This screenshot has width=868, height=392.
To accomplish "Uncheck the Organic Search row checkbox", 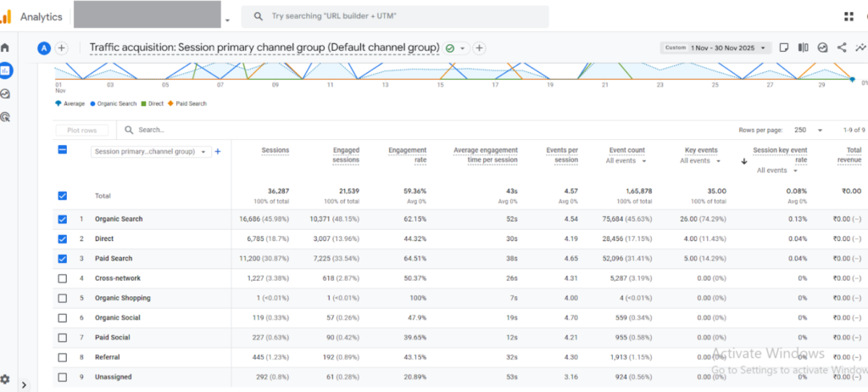I will tap(62, 219).
